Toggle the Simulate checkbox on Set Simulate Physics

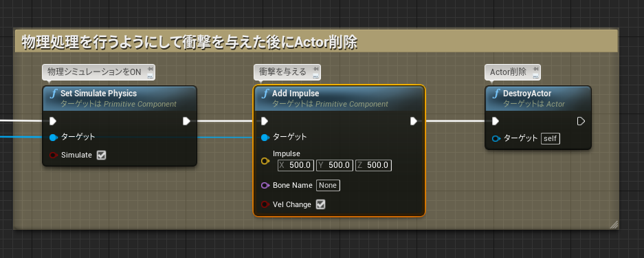[x=101, y=155]
